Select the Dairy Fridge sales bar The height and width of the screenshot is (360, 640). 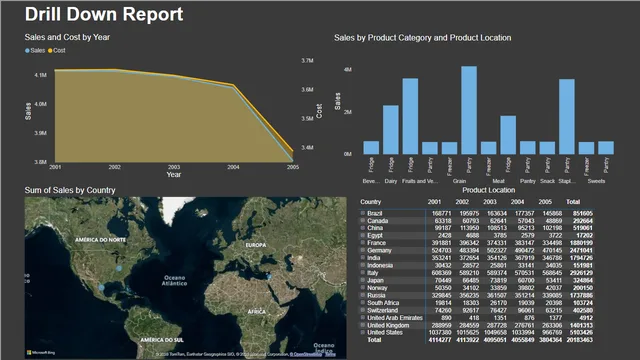[391, 130]
